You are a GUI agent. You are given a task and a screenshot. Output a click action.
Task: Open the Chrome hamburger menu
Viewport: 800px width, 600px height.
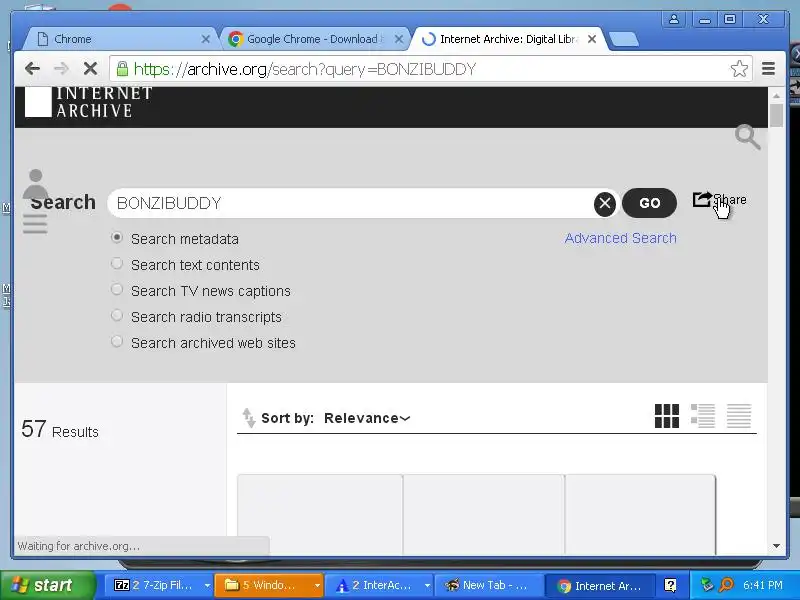768,68
